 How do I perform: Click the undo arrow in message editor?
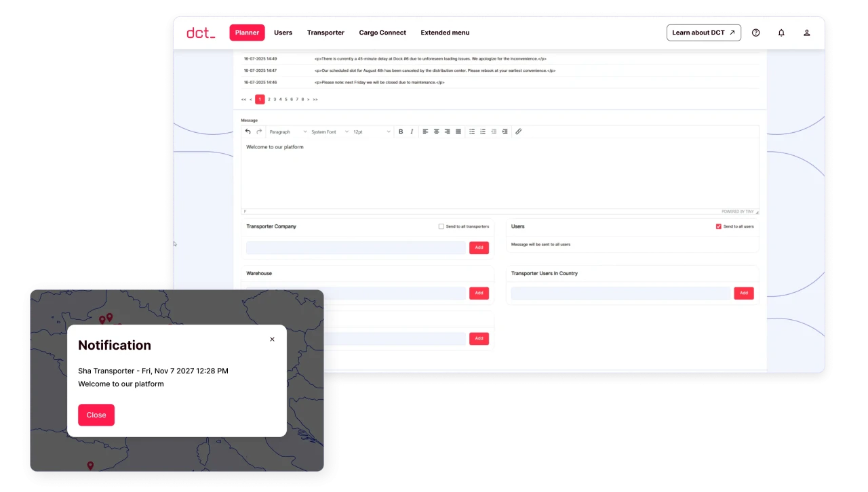click(x=248, y=131)
